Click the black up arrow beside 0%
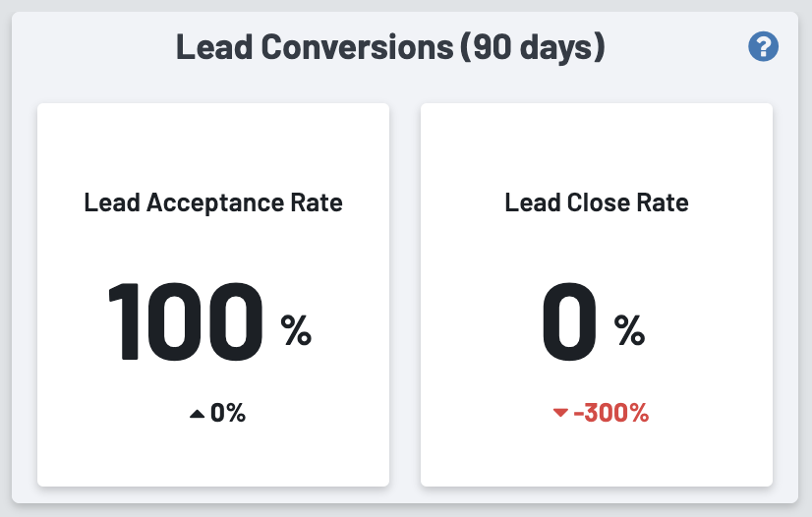Screen dimensions: 812x517 coord(197,414)
